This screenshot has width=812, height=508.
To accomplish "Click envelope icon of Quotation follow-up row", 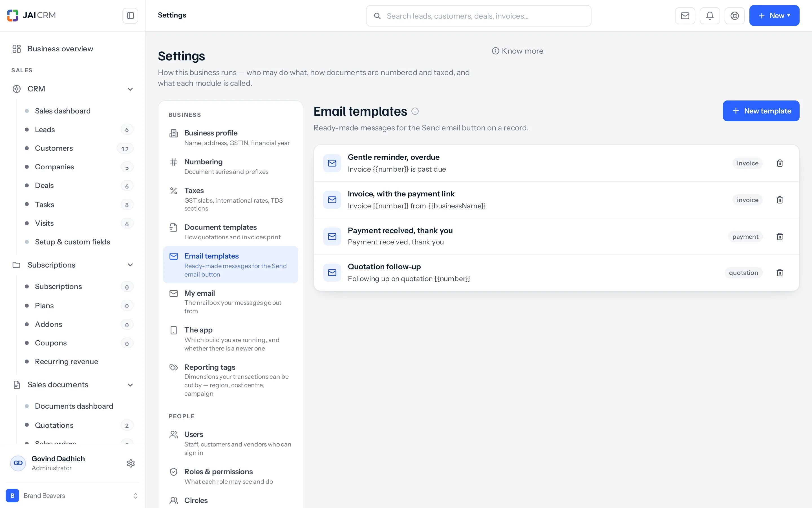I will tap(332, 272).
